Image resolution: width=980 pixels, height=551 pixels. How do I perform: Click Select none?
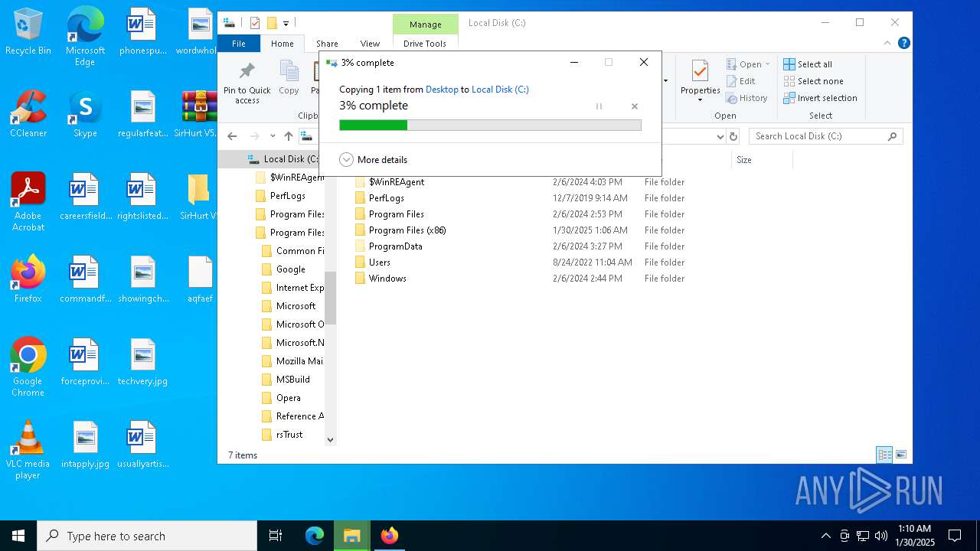pos(813,81)
